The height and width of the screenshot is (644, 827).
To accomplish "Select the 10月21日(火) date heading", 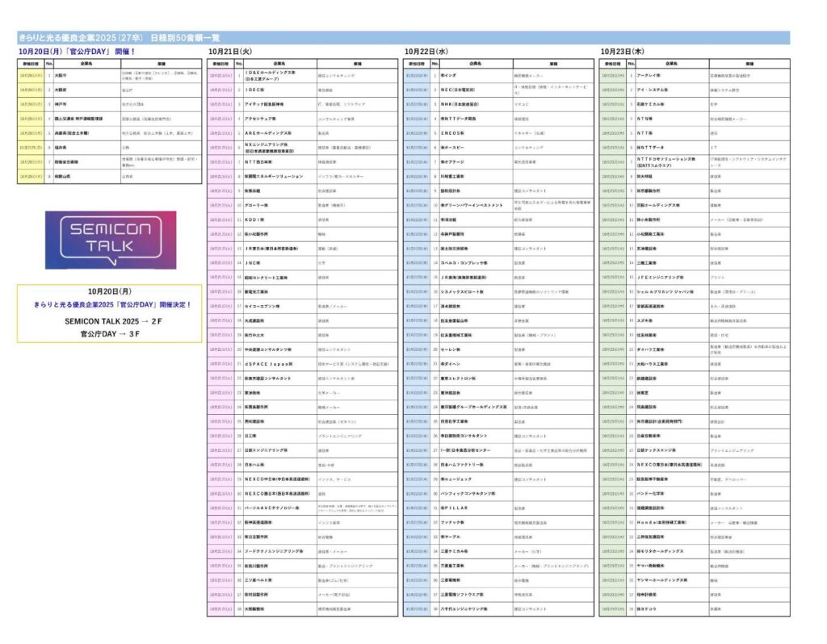I will pyautogui.click(x=231, y=51).
